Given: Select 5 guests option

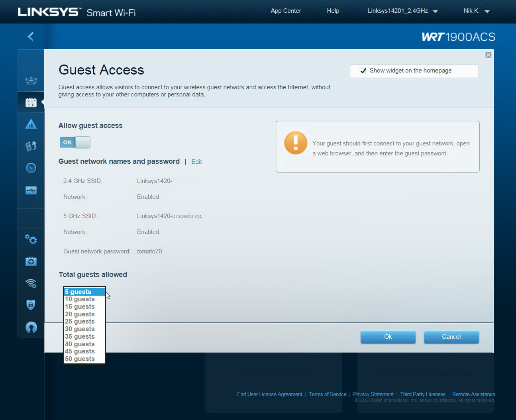Looking at the screenshot, I should pyautogui.click(x=84, y=292).
